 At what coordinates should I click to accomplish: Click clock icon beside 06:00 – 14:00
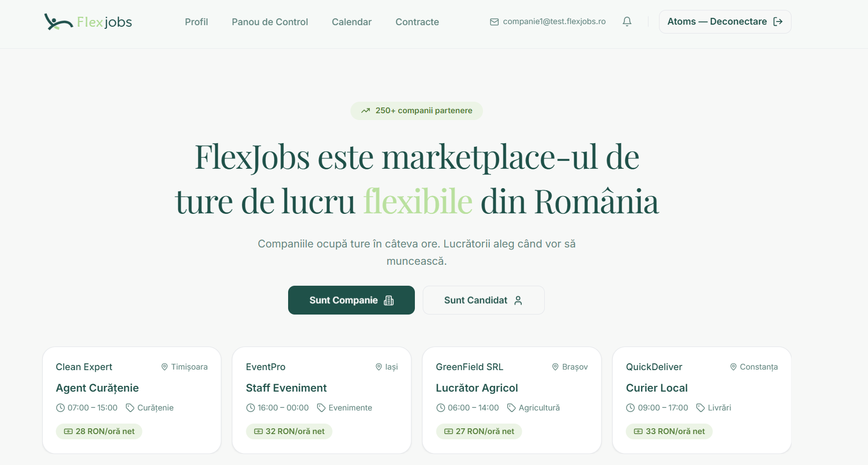(x=441, y=408)
